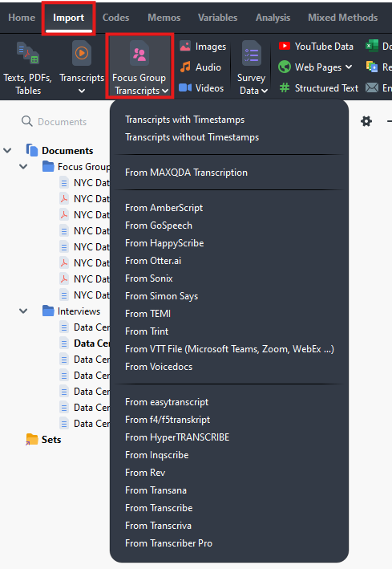
Task: Expand the Web Pages dropdown arrow
Action: pyautogui.click(x=349, y=67)
